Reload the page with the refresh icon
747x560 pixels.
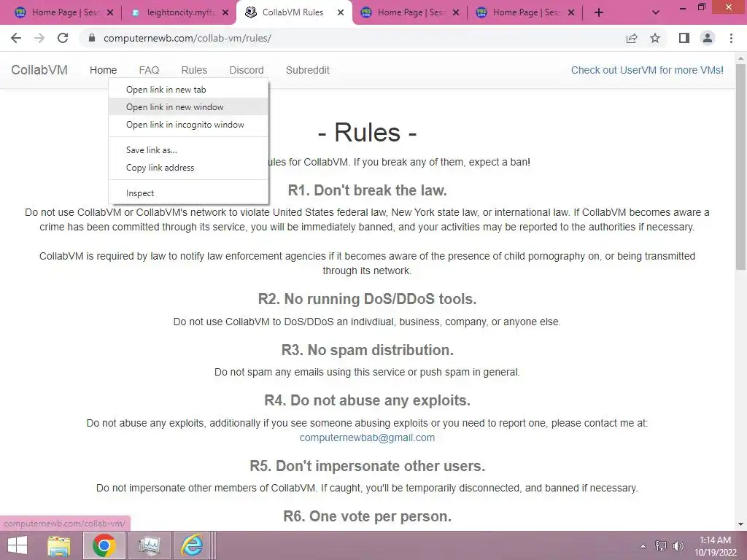coord(63,38)
